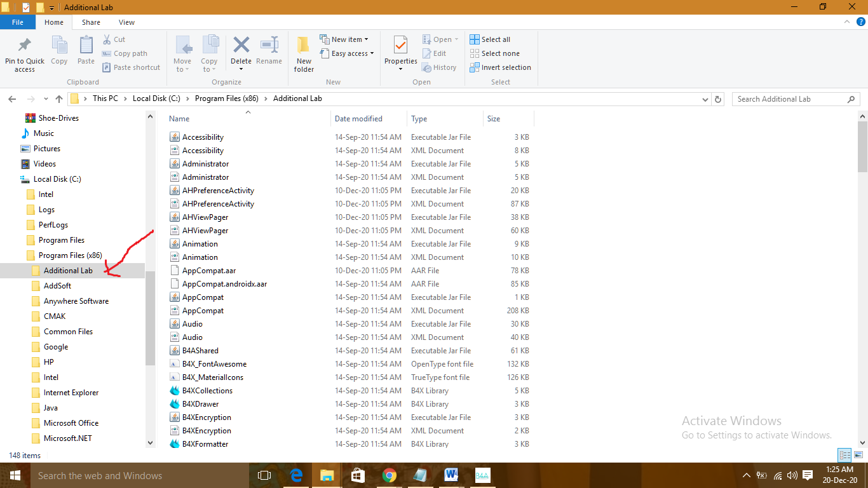Click the Help question mark icon

(861, 22)
